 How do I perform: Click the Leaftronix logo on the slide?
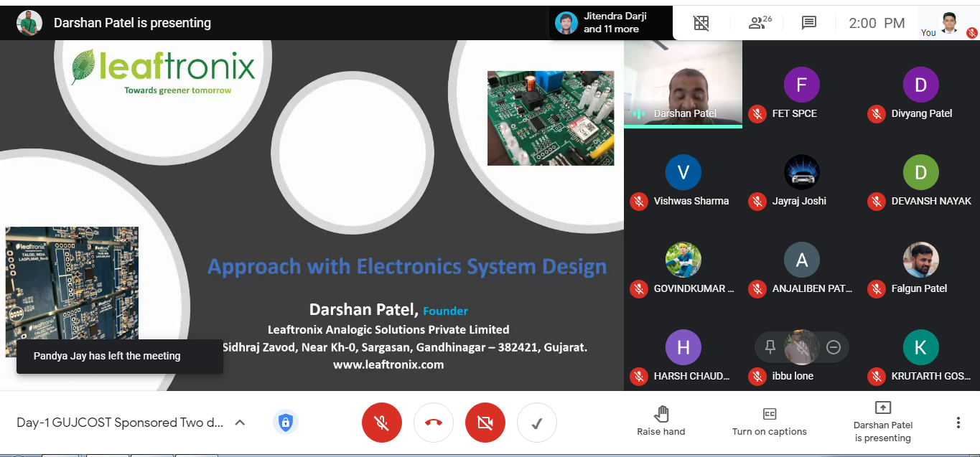164,70
